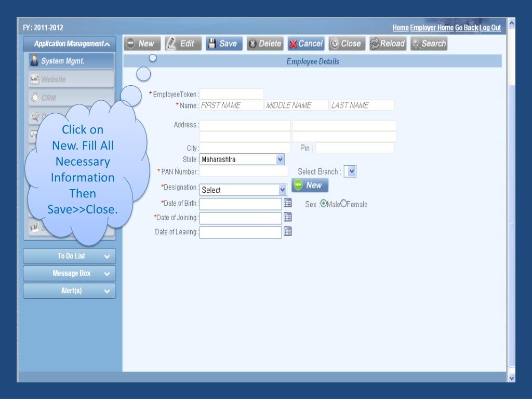The width and height of the screenshot is (532, 399).
Task: Expand the Message Box panel
Action: coord(70,273)
